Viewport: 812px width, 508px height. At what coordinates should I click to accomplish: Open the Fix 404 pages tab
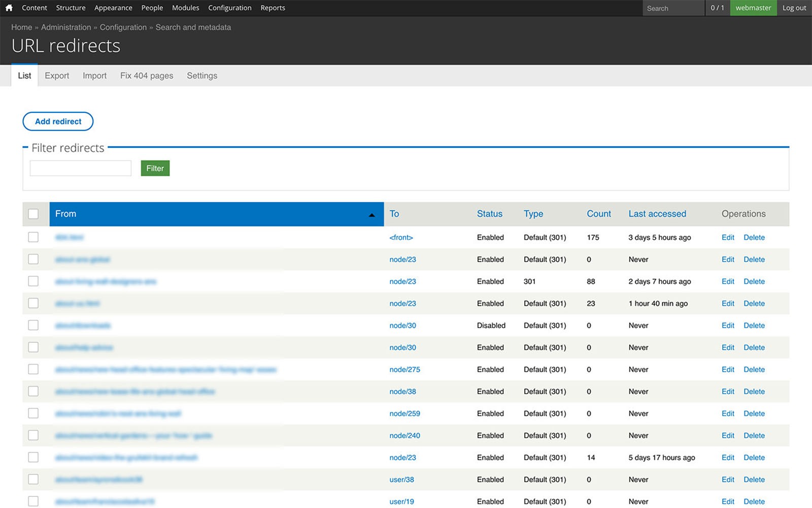click(x=147, y=76)
